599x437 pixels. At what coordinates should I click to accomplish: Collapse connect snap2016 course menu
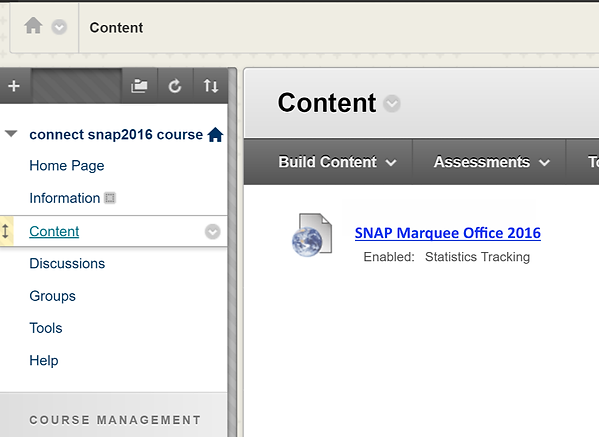pos(11,134)
